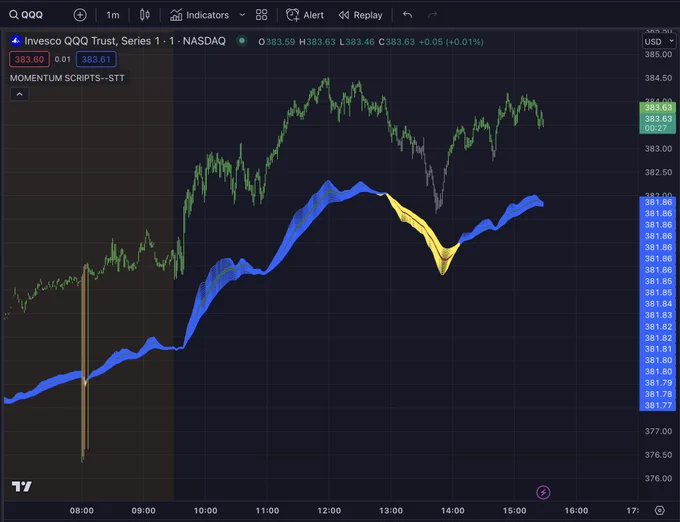Expand the indicators favorites dropdown arrow

point(242,15)
